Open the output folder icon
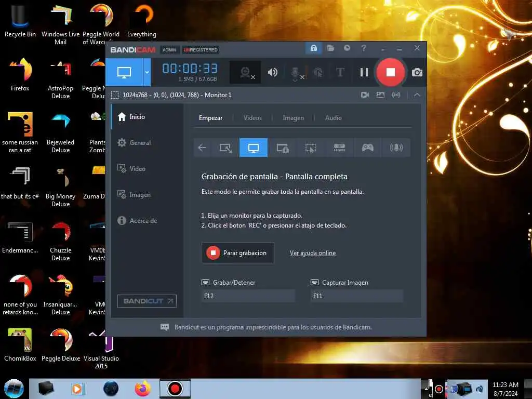Viewport: 532px width, 399px height. (x=331, y=48)
